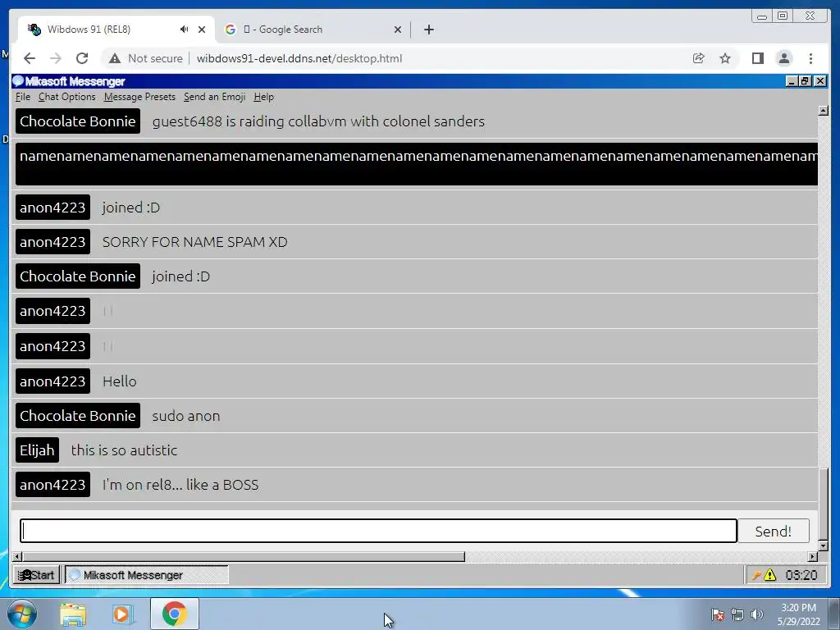Mute the Wibdows 91 tab audio icon
The image size is (840, 630).
click(184, 30)
